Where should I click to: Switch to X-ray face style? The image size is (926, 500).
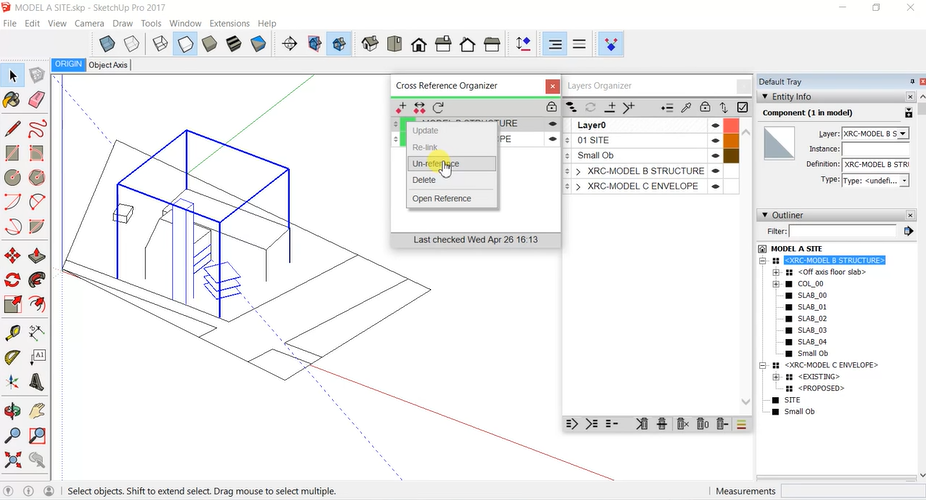[x=107, y=44]
